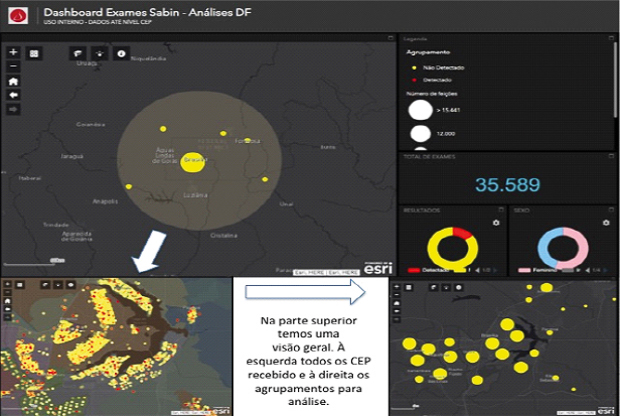This screenshot has width=620, height=416.
Task: Maximize the Total de Exames panel
Action: 611,156
